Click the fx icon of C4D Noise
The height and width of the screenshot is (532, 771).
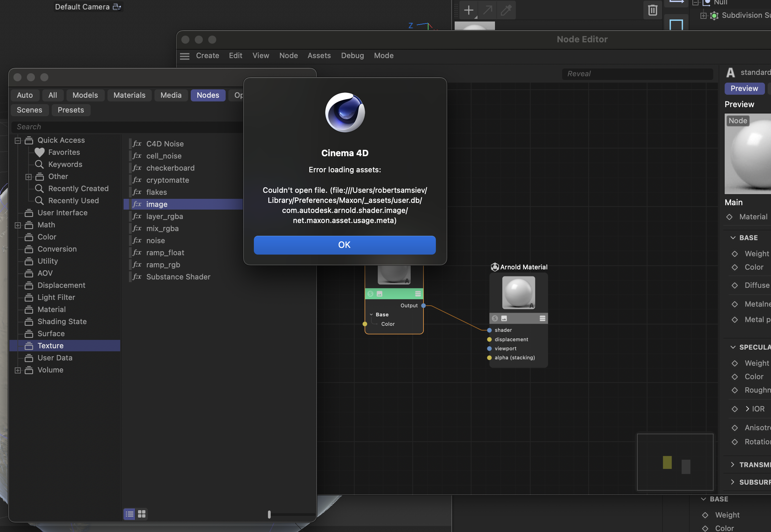pyautogui.click(x=137, y=144)
